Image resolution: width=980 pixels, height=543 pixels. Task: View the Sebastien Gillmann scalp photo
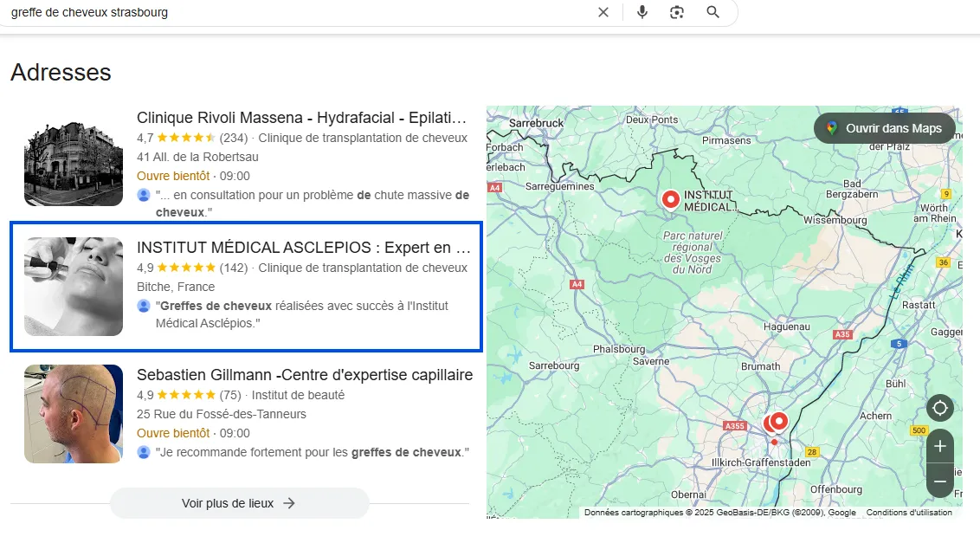point(74,414)
